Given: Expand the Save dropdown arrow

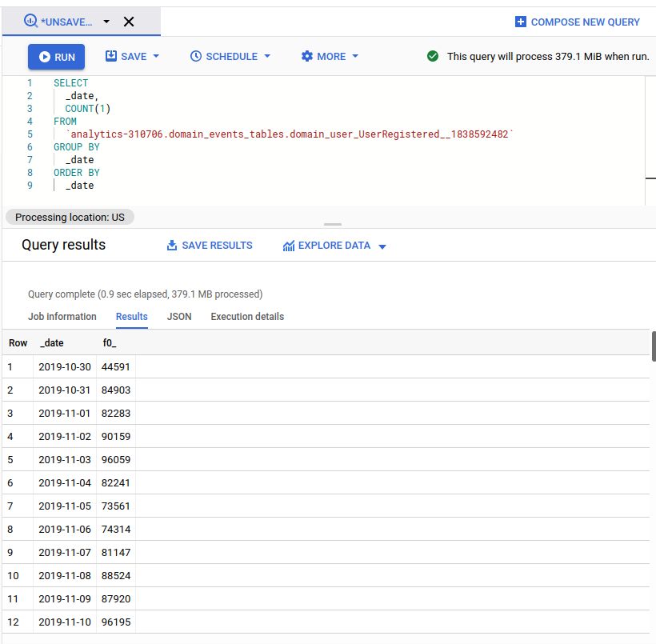Looking at the screenshot, I should point(156,56).
